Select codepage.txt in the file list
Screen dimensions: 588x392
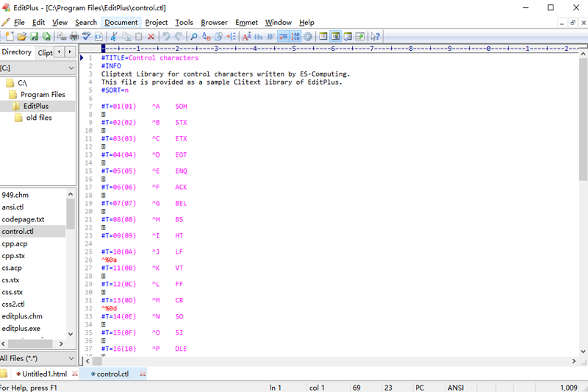click(x=23, y=219)
